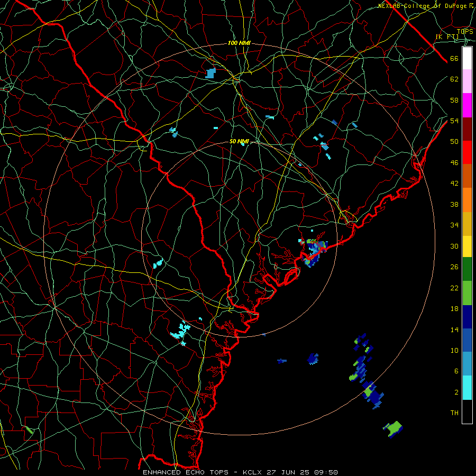Image resolution: width=476 pixels, height=476 pixels.
Task: Click the legend value 2
Action: (456, 392)
